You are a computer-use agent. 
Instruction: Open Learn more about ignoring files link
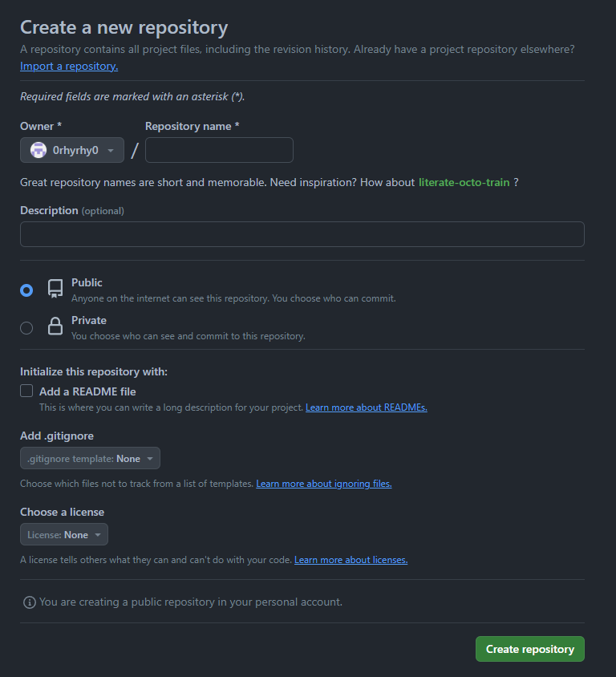pyautogui.click(x=323, y=484)
